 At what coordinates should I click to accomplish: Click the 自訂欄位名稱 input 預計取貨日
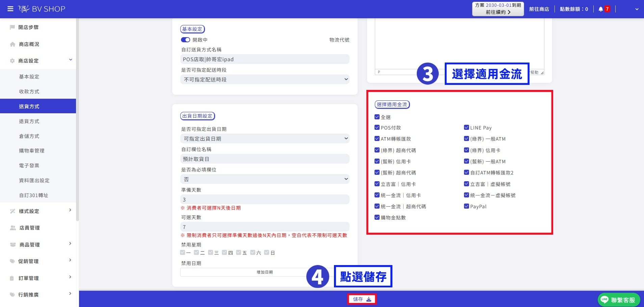pyautogui.click(x=265, y=159)
